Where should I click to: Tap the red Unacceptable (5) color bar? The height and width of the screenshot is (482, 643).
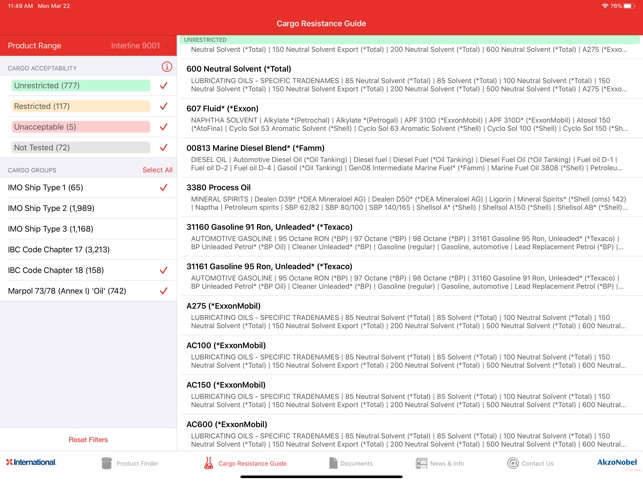(x=81, y=127)
